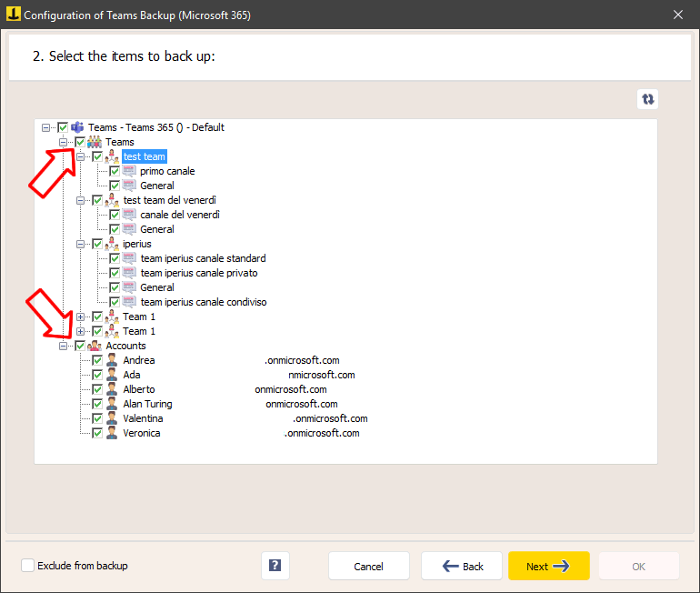Viewport: 700px width, 593px height.
Task: Click the user icon beside Valentina
Action: coord(112,418)
